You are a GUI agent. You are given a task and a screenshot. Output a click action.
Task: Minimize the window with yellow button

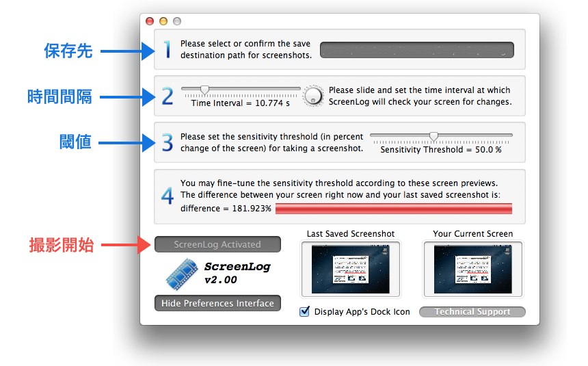click(163, 21)
